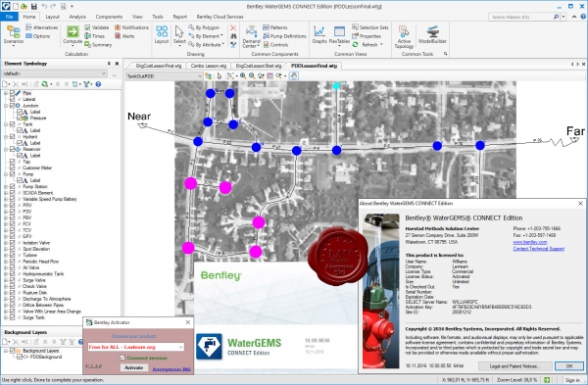Click Legal and Patent Notices button
Image resolution: width=588 pixels, height=385 pixels.
[514, 366]
